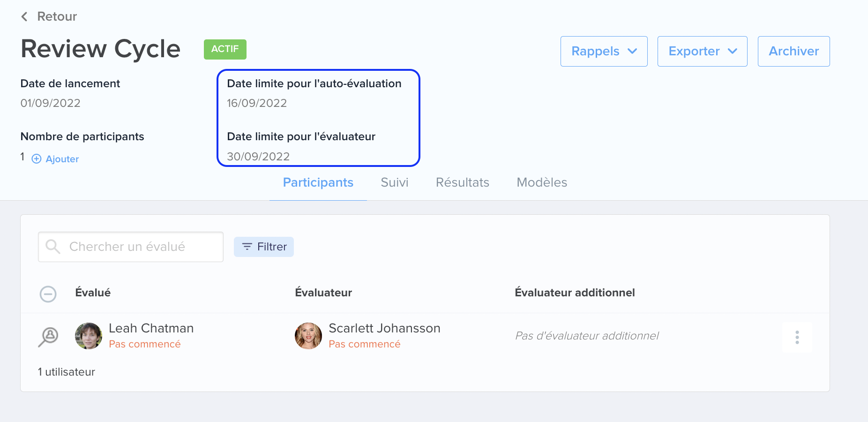Viewport: 868px width, 422px height.
Task: Click the user preview magnifier icon
Action: pyautogui.click(x=48, y=337)
